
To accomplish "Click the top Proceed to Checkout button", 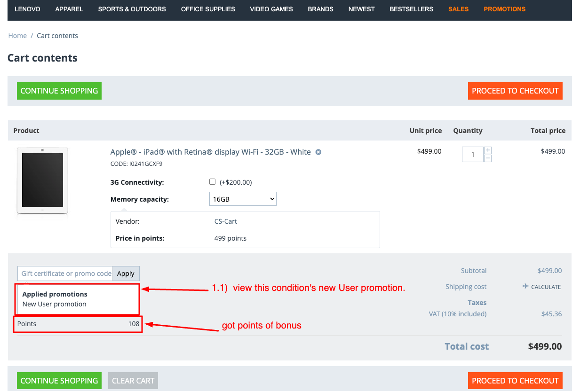I will coord(515,91).
